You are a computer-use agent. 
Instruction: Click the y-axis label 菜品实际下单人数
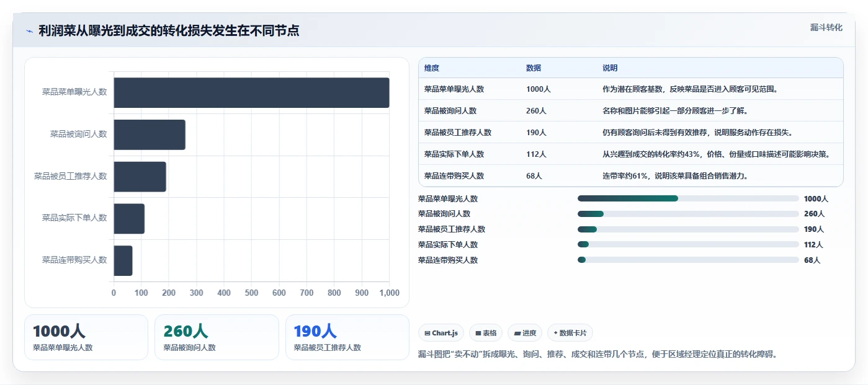pos(74,218)
